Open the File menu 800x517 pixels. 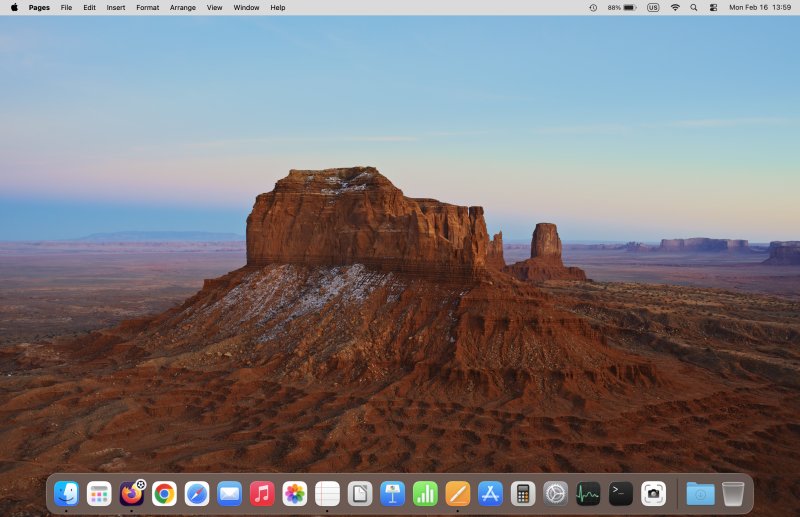point(66,7)
